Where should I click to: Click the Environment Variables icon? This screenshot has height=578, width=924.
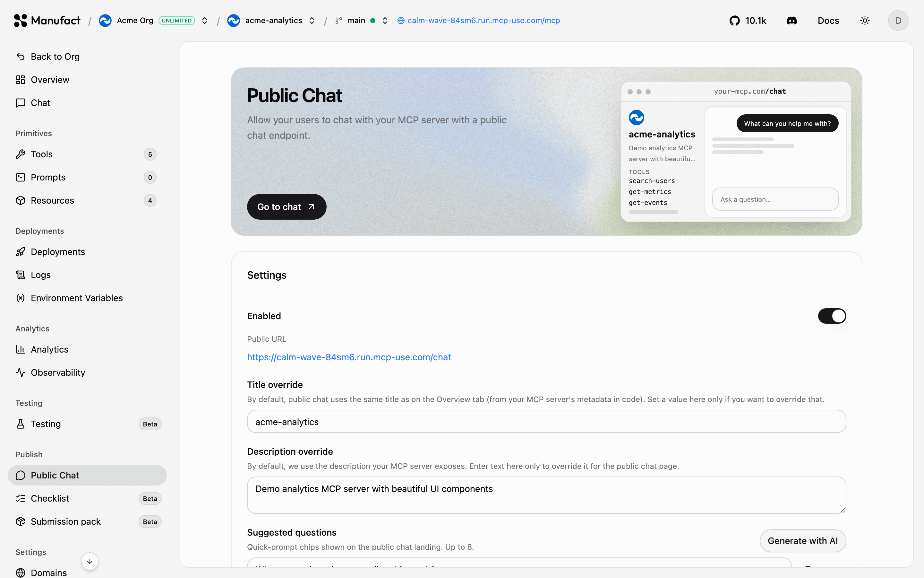click(x=21, y=298)
